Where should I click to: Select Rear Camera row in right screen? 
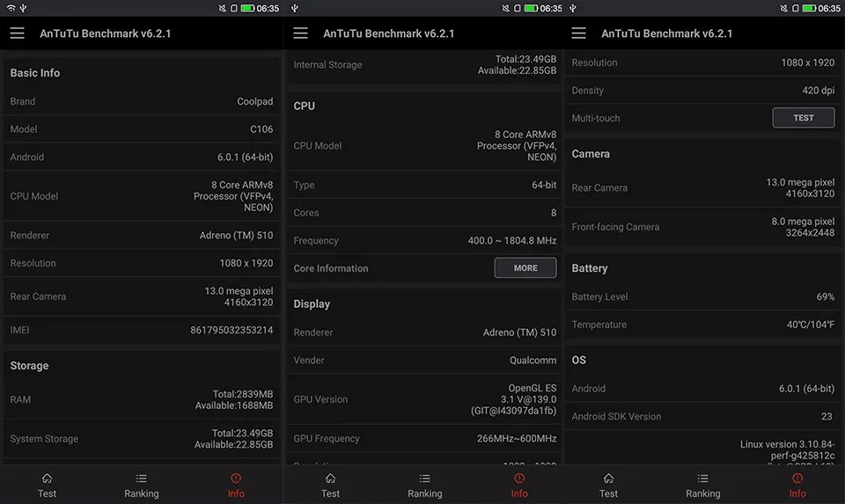702,188
